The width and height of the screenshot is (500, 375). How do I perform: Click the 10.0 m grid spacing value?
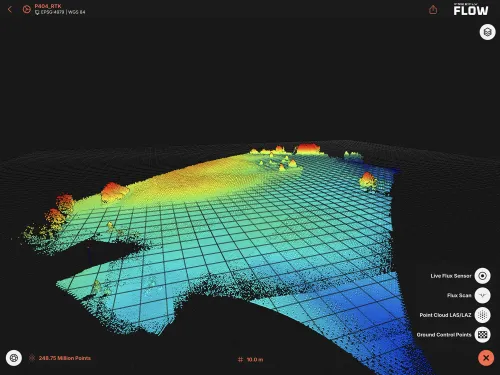pos(255,360)
